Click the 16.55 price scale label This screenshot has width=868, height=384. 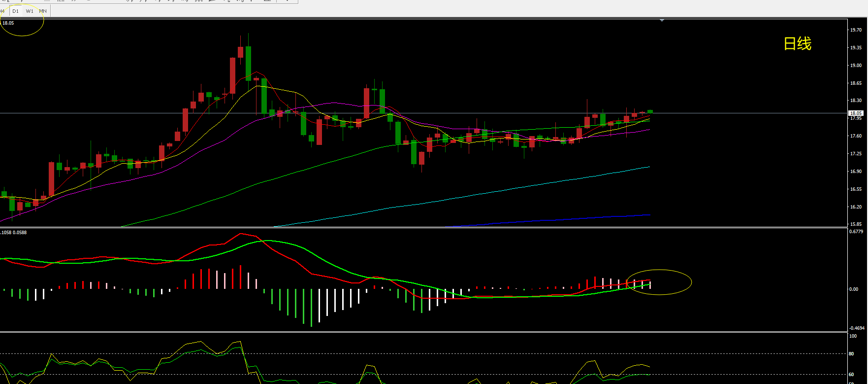click(x=856, y=189)
